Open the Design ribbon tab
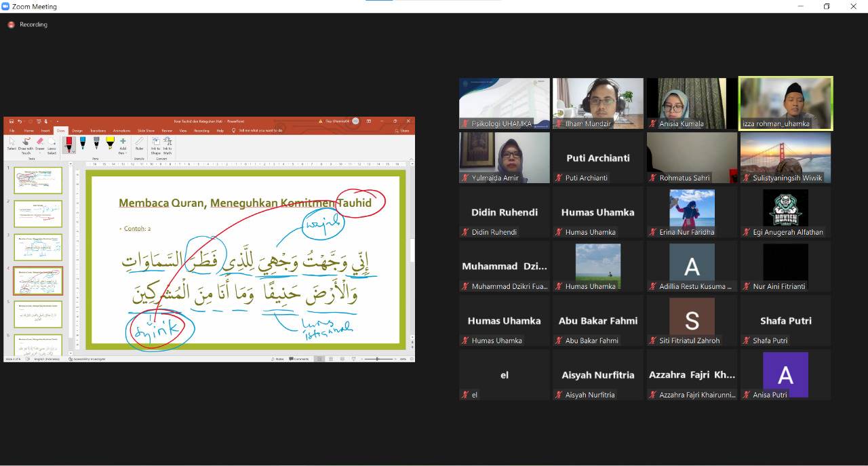The width and height of the screenshot is (868, 466). [77, 130]
